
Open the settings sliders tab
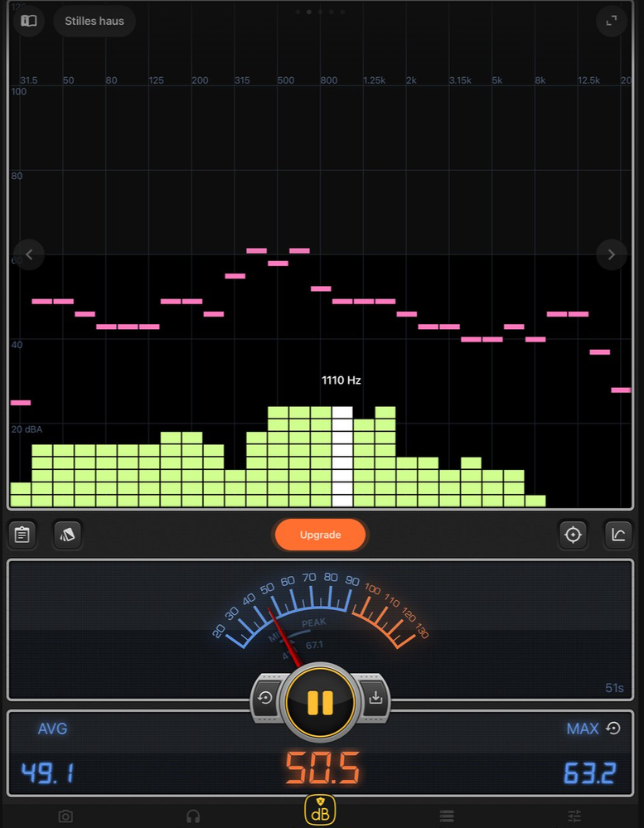(574, 816)
